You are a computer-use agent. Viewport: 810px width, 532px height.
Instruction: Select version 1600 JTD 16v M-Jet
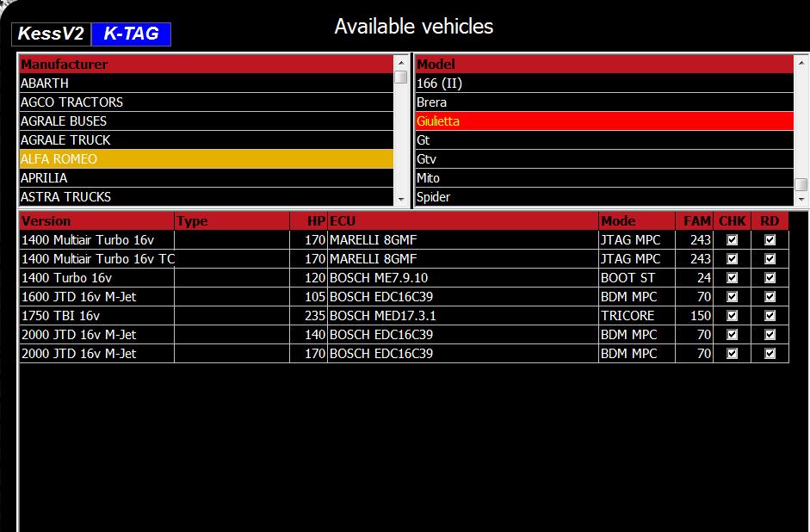click(x=97, y=296)
